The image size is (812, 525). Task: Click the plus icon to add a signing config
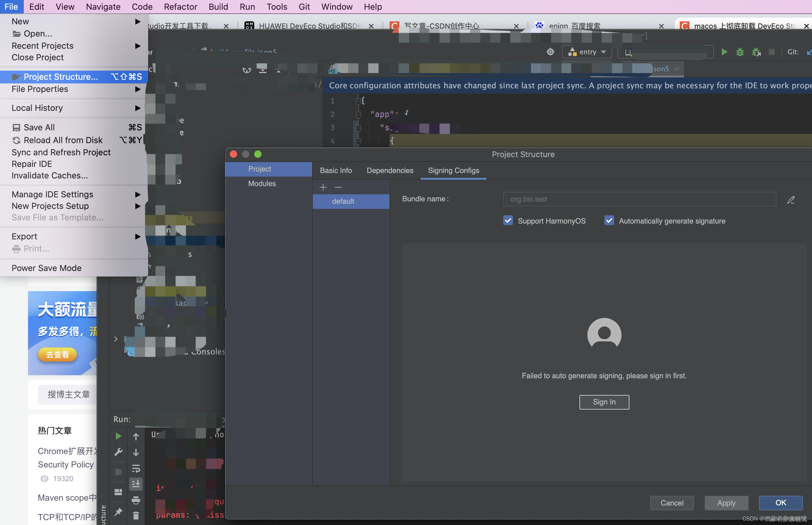point(323,187)
